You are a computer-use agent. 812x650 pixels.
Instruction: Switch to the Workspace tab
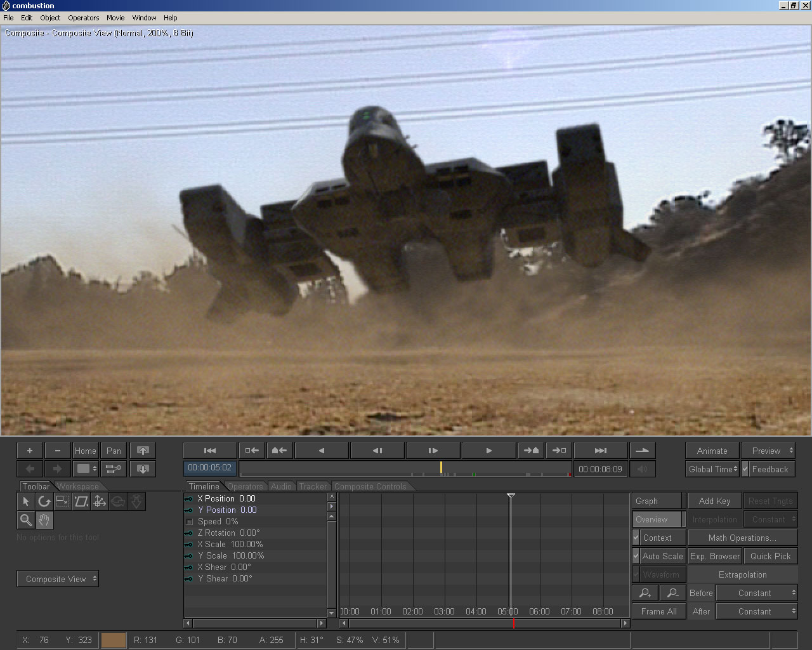pyautogui.click(x=78, y=486)
